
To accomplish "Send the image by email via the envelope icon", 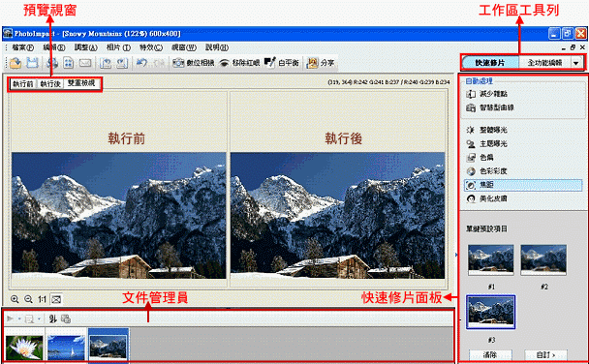I will pos(85,63).
